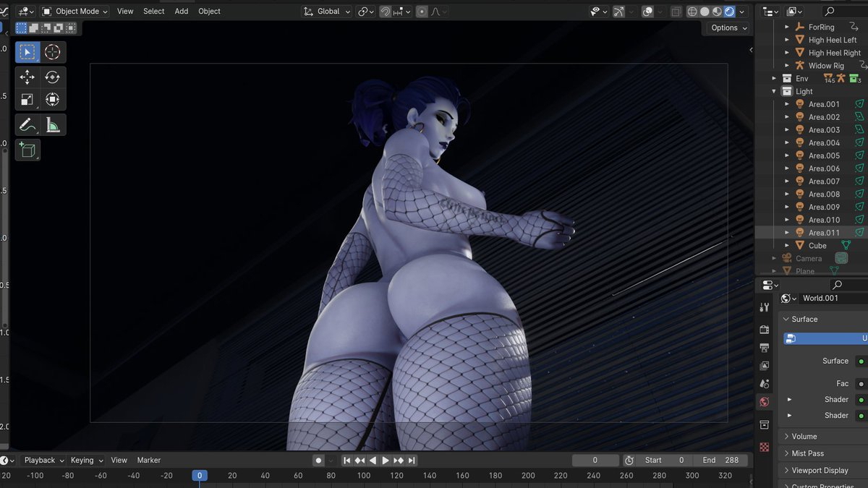Open the Keying dropdown in timeline
Viewport: 868px width, 488px height.
pyautogui.click(x=86, y=461)
